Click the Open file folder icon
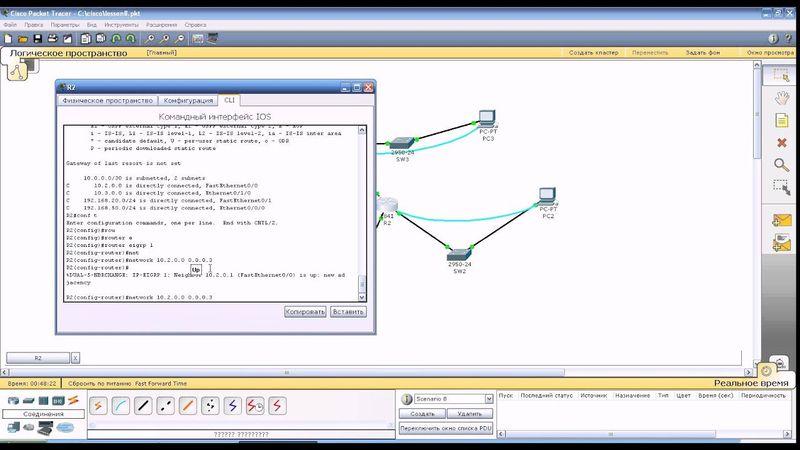The width and height of the screenshot is (800, 450). [x=22, y=38]
